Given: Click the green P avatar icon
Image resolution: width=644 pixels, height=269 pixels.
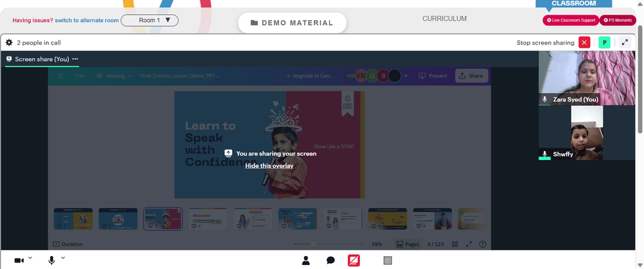Looking at the screenshot, I should [605, 43].
